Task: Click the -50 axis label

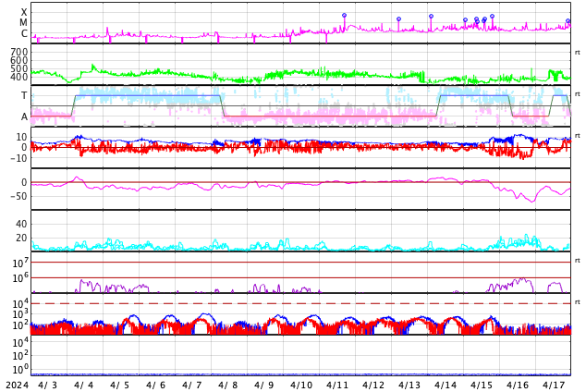Action: tap(18, 196)
